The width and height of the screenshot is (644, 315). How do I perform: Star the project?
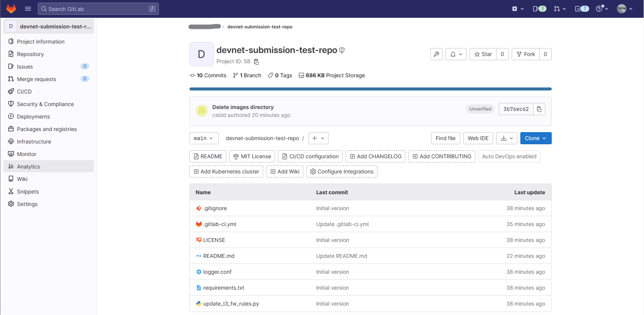[483, 54]
